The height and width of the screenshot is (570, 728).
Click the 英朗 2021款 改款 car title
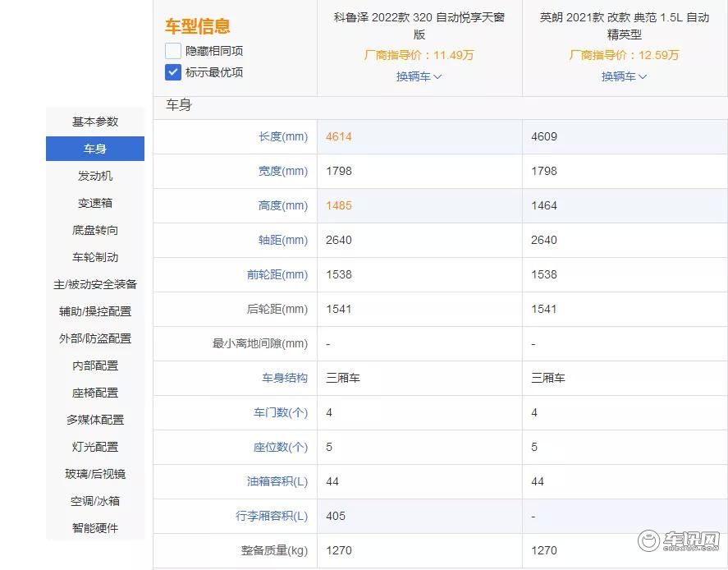(x=625, y=25)
